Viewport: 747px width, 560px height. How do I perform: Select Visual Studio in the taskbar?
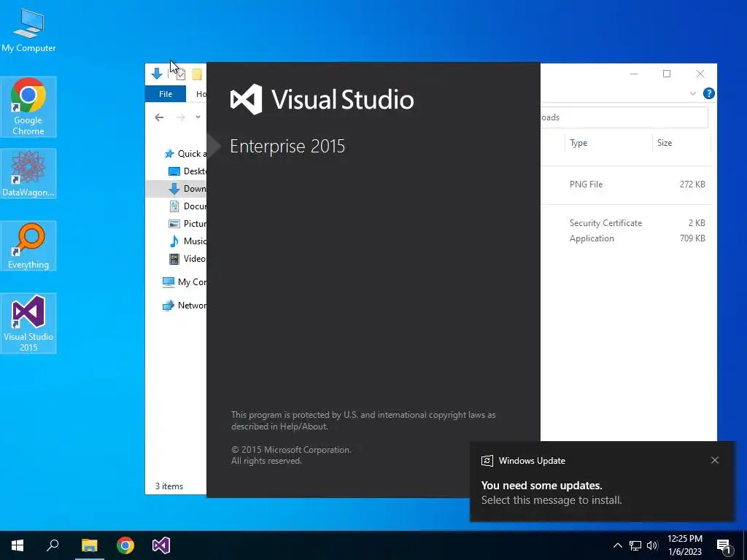click(x=161, y=545)
